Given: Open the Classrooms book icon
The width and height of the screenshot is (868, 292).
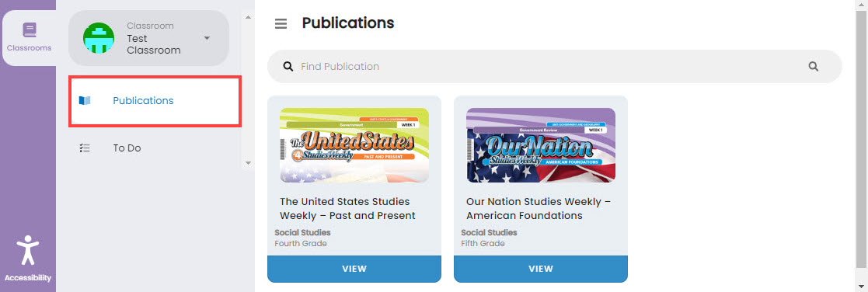Looking at the screenshot, I should tap(30, 30).
